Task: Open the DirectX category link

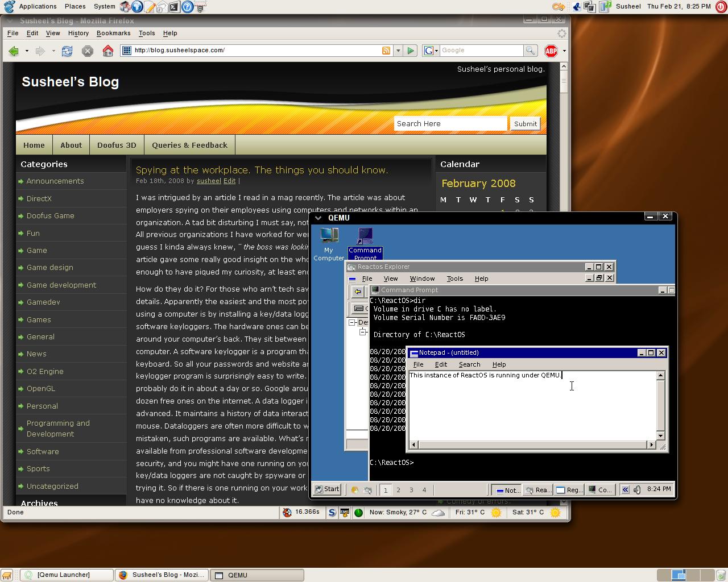Action: (39, 198)
